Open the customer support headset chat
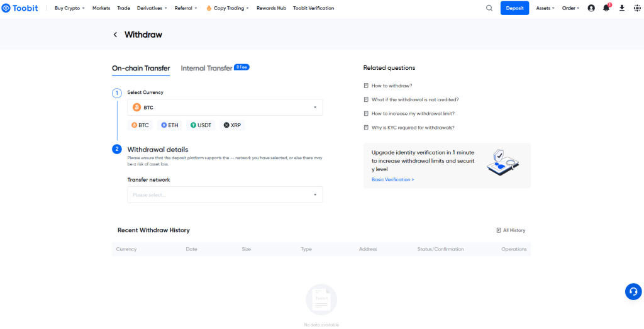Viewport: 644px width, 329px height. pos(633,291)
